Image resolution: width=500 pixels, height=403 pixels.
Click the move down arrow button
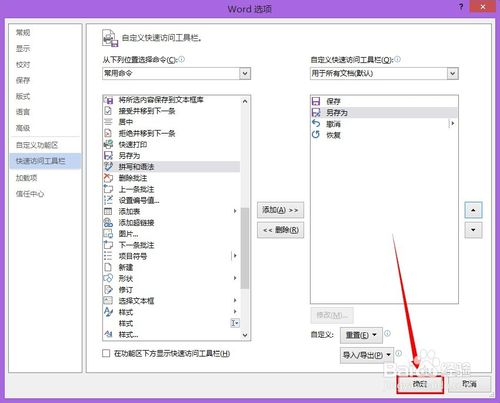click(473, 230)
